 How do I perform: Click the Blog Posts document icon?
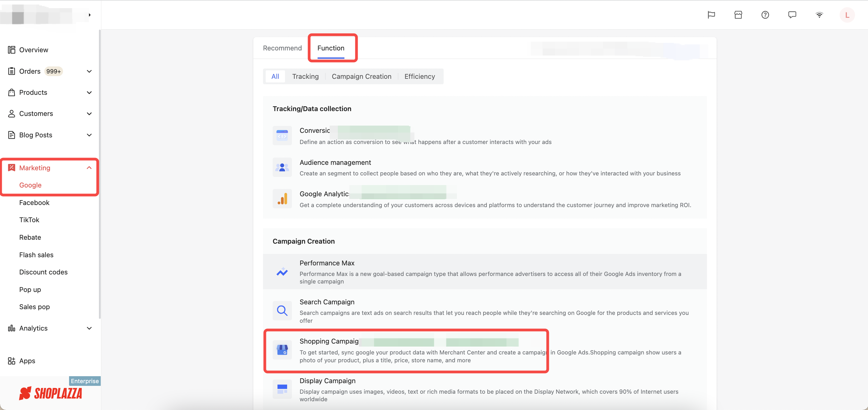(x=11, y=135)
